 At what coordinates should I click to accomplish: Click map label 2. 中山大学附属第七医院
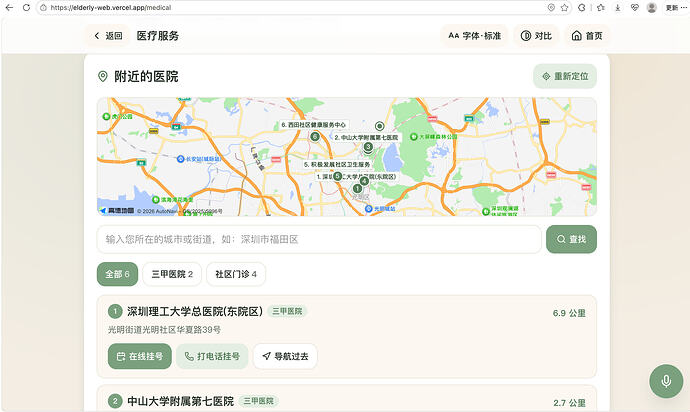[366, 137]
